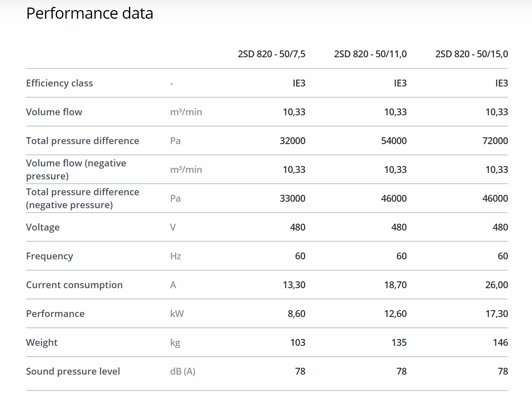Click the "Total pressure difference (negative pressure)" label
The width and height of the screenshot is (532, 393).
83,198
